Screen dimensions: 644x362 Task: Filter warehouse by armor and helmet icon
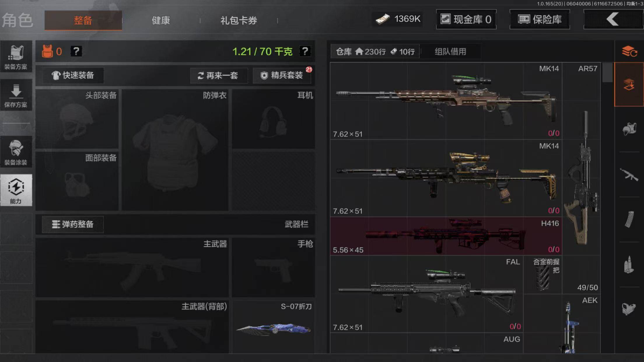click(629, 129)
